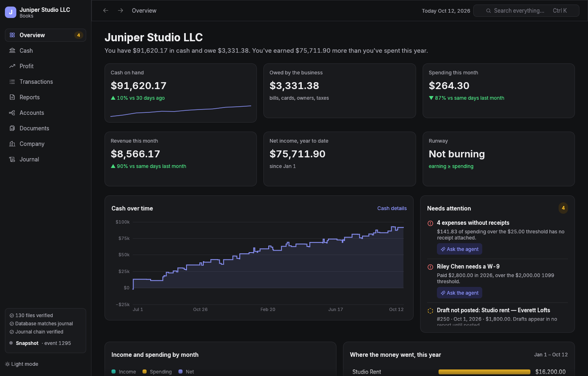Click check icon next to Database matches journal
Image resolution: width=588 pixels, height=376 pixels.
[x=12, y=324]
